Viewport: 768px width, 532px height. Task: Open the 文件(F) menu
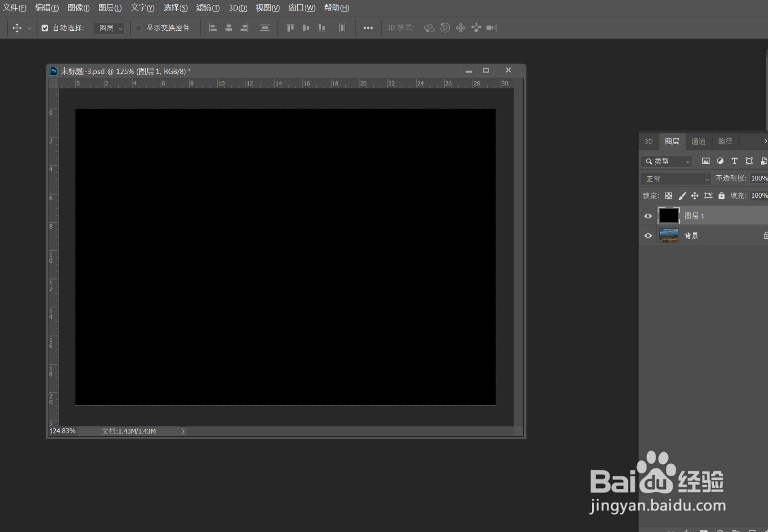pyautogui.click(x=14, y=8)
